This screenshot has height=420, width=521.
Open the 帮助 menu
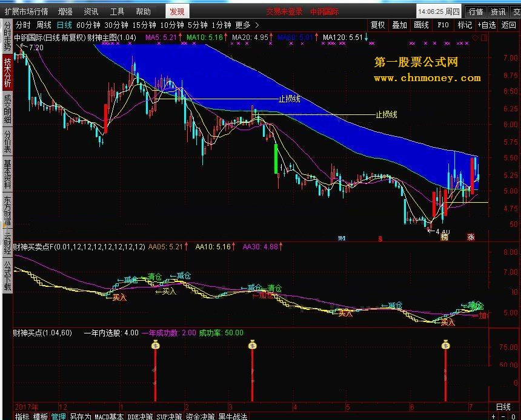(143, 11)
